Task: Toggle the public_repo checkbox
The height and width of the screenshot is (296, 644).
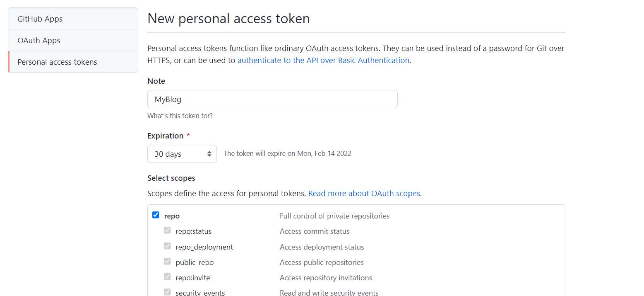Action: pos(167,262)
